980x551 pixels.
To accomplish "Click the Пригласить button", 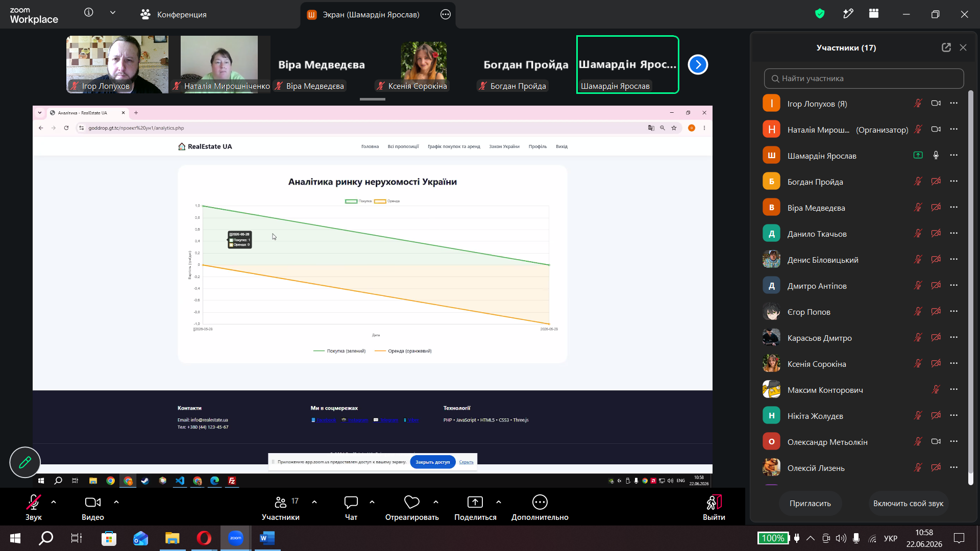I will (810, 504).
